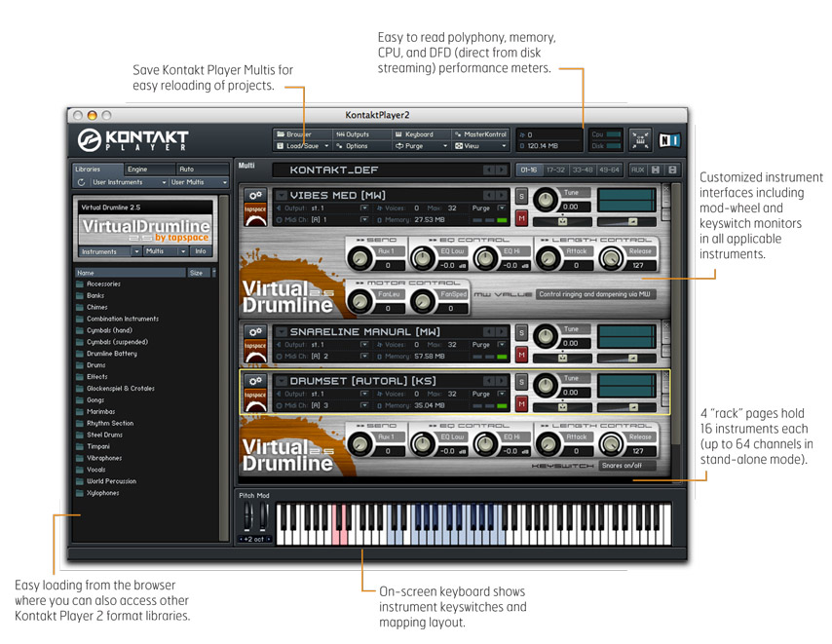
Task: Toggle the Keyboard panel button
Action: tap(421, 134)
